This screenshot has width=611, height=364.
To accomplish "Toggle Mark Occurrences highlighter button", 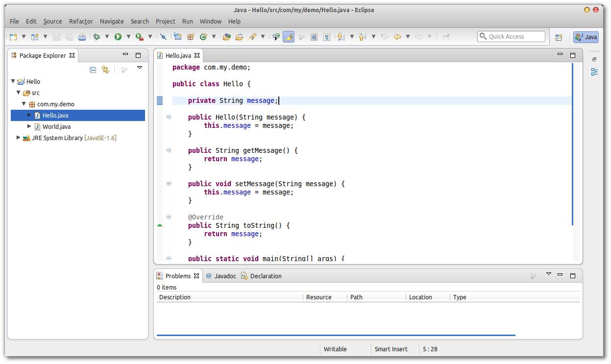I will [289, 37].
